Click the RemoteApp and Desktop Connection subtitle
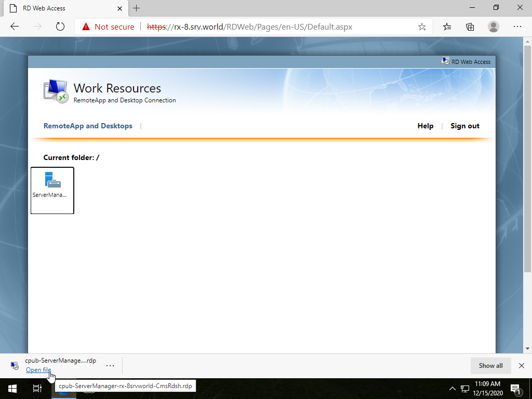The image size is (532, 399). click(125, 100)
